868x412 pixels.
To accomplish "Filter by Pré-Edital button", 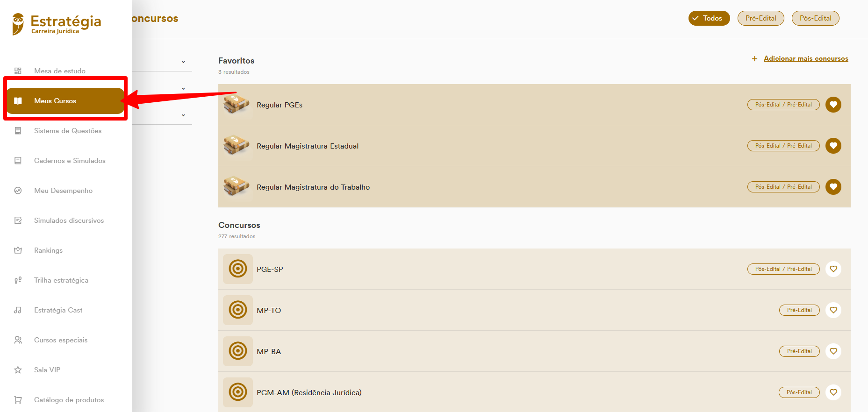I will 760,18.
